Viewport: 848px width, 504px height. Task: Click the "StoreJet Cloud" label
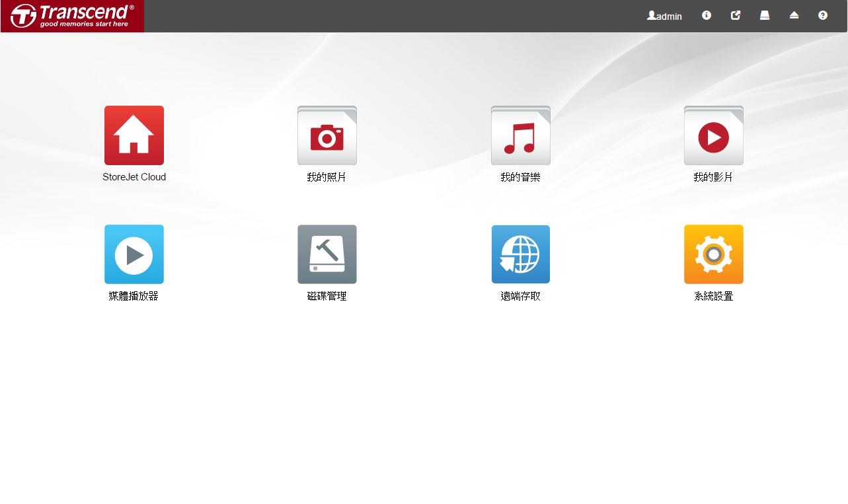[x=134, y=177]
